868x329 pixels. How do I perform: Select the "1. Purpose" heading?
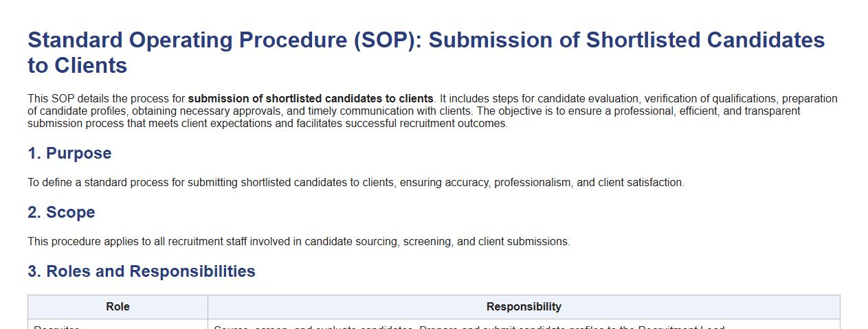[69, 153]
